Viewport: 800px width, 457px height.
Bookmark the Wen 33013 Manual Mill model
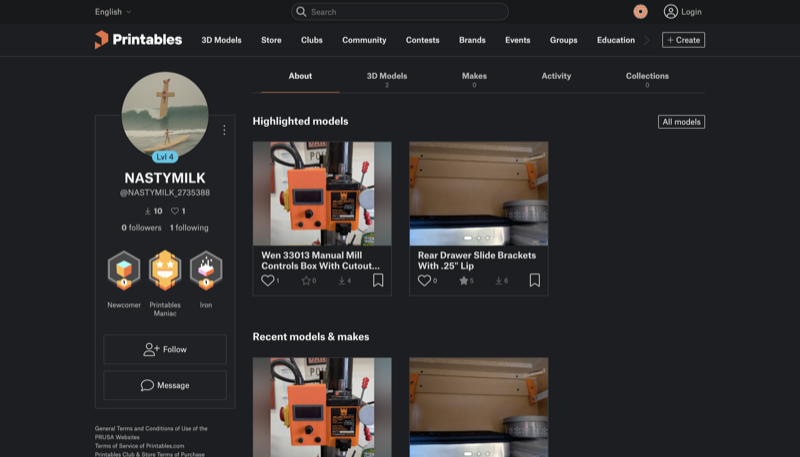click(378, 281)
